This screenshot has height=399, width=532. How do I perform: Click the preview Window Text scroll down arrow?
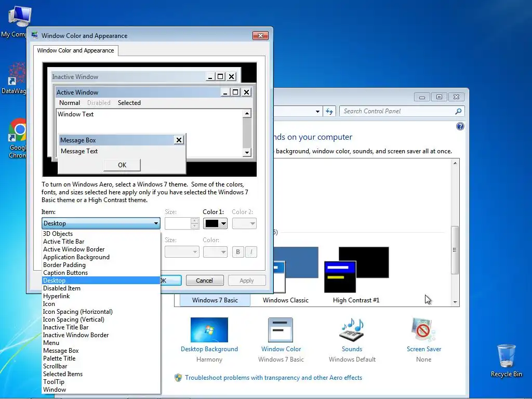click(247, 152)
